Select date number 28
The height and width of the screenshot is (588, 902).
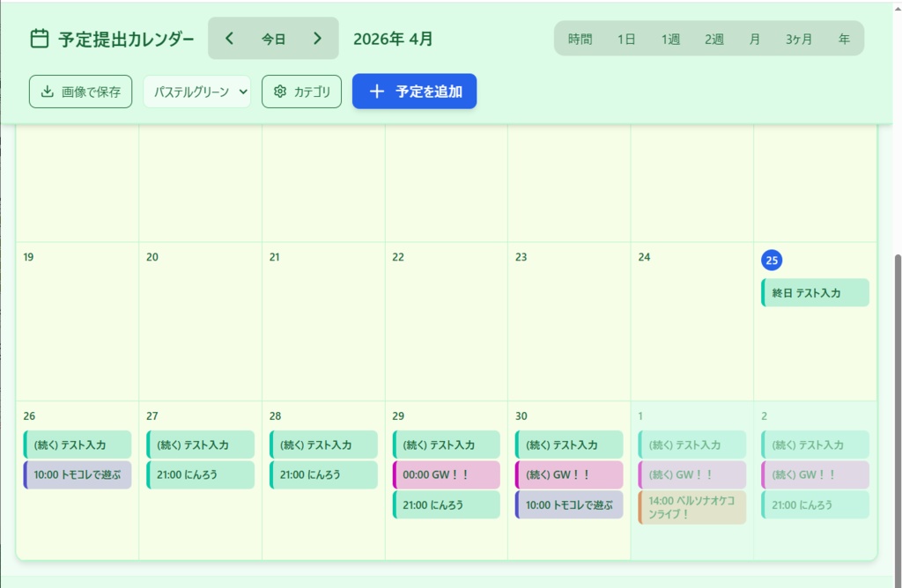point(275,415)
